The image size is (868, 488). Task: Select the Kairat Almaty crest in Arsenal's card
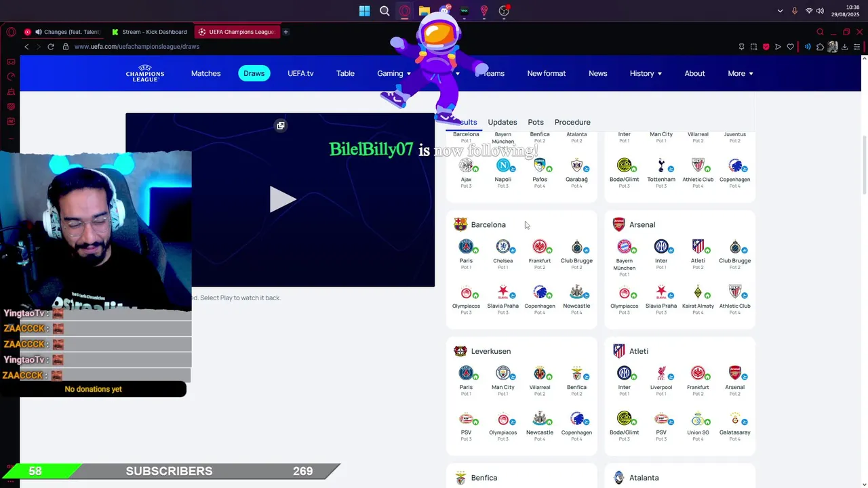pos(698,292)
